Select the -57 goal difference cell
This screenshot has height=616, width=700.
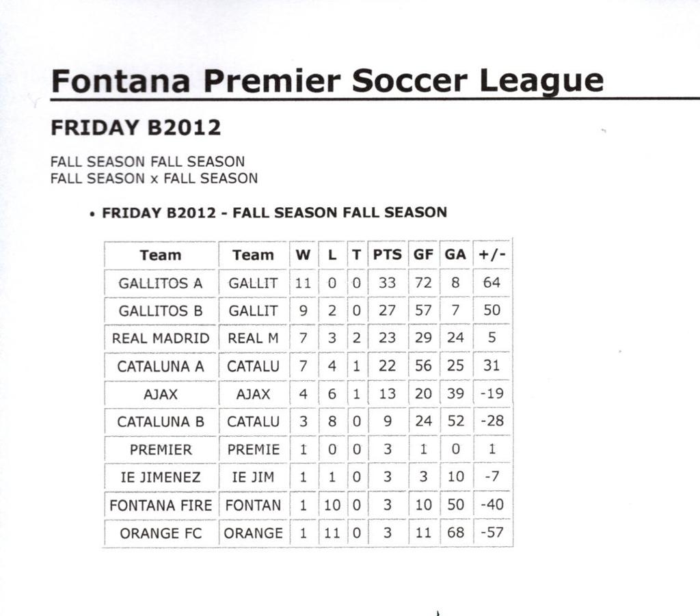pos(492,533)
